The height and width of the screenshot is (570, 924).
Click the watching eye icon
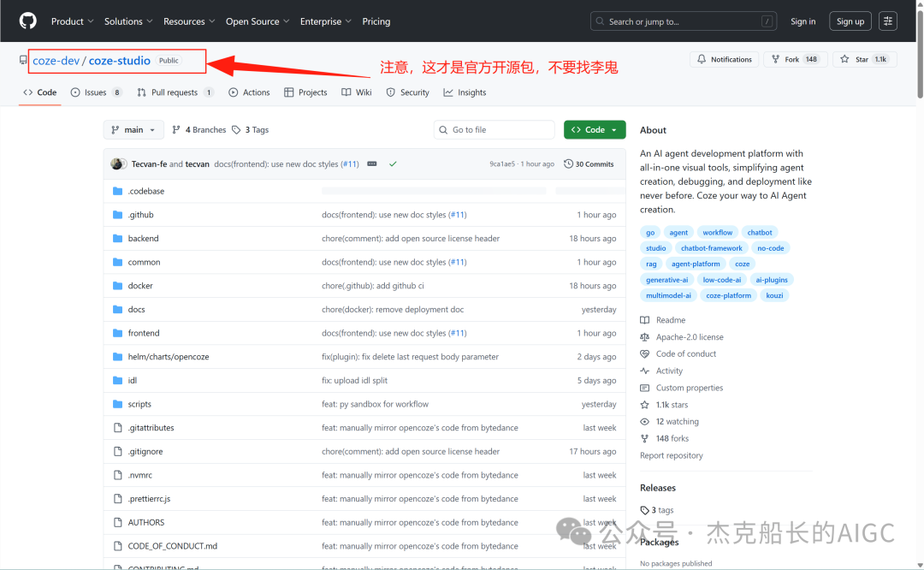[645, 421]
